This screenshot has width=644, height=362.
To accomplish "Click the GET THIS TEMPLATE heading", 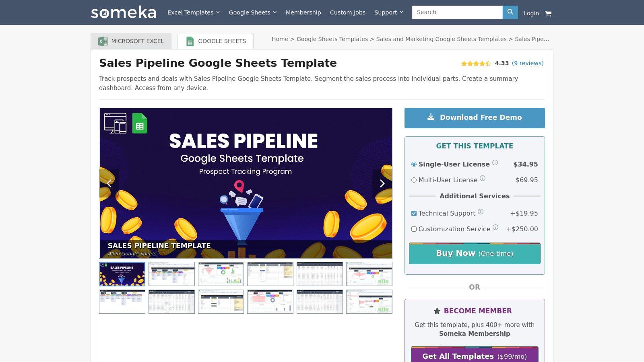I will click(475, 146).
